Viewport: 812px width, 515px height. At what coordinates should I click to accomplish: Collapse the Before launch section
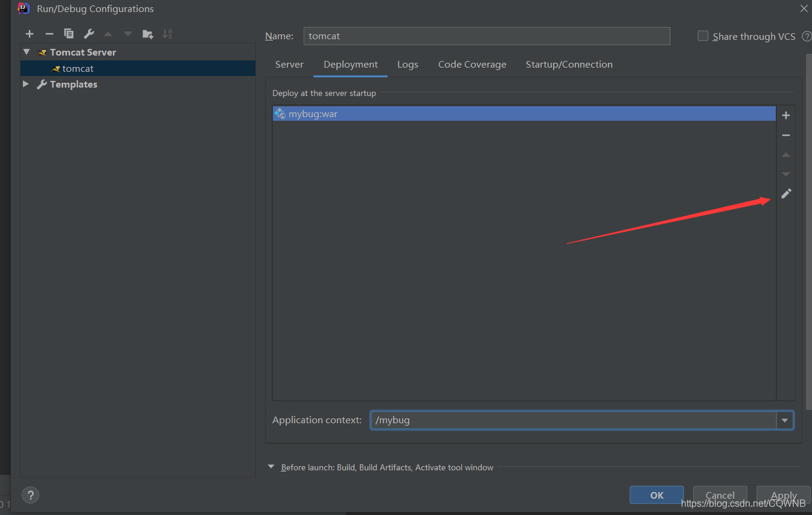(x=271, y=467)
